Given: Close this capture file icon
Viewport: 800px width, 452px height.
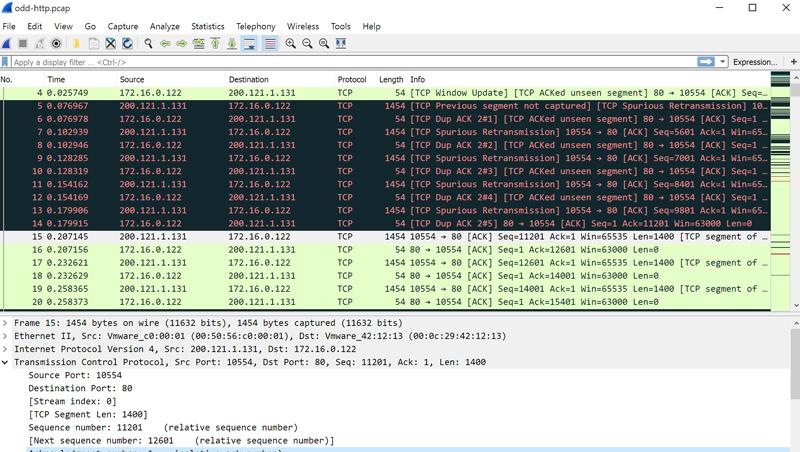Looking at the screenshot, I should point(110,44).
